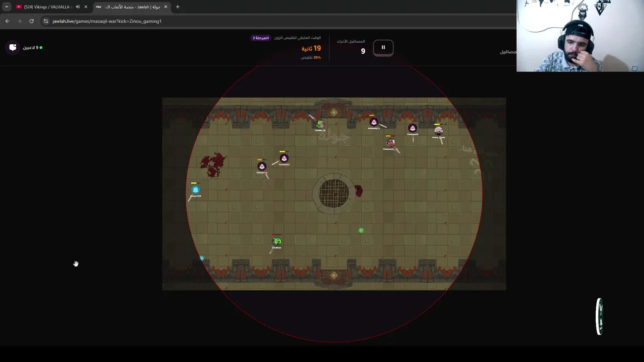Image resolution: width=644 pixels, height=362 pixels.
Task: Switch to the Vikings / VALHALLA YouTube tab
Action: pos(47,7)
